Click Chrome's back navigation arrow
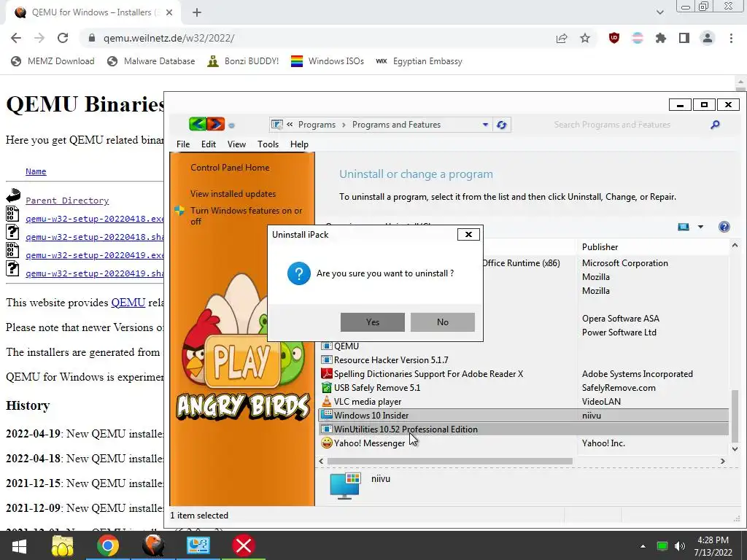The width and height of the screenshot is (747, 560). point(16,38)
